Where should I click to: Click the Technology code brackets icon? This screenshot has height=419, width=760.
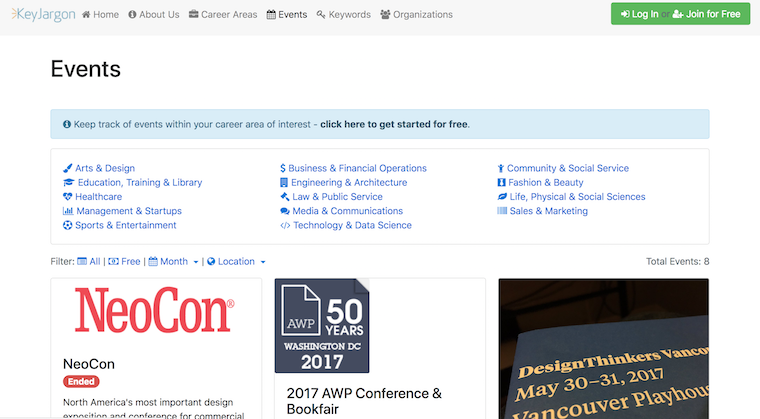tap(285, 226)
